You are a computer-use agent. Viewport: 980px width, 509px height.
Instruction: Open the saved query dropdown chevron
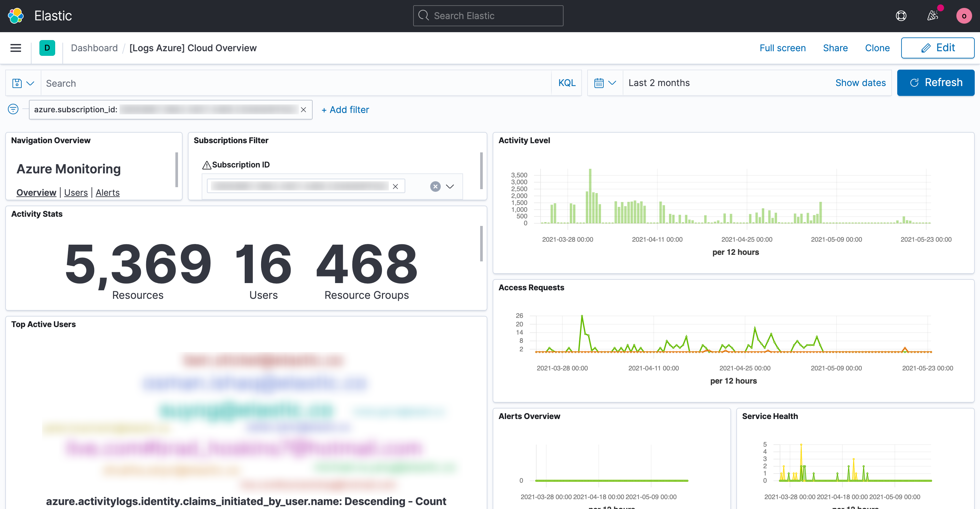pos(31,83)
